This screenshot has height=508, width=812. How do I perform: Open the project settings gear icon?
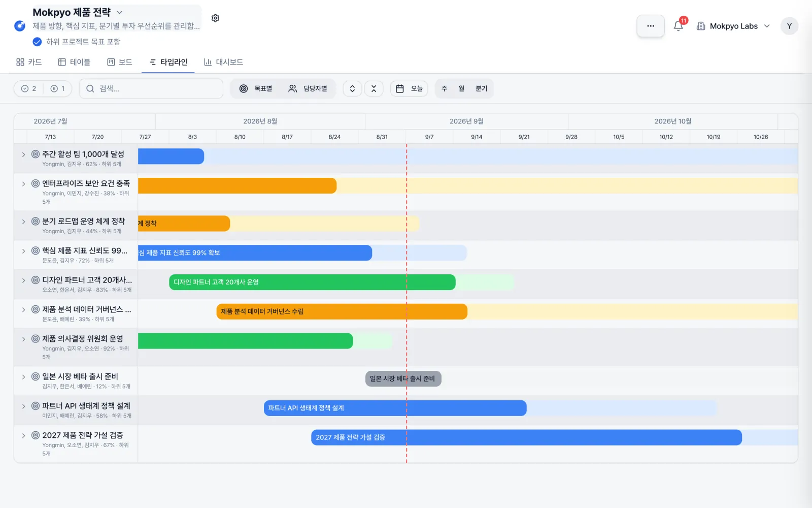(x=215, y=18)
